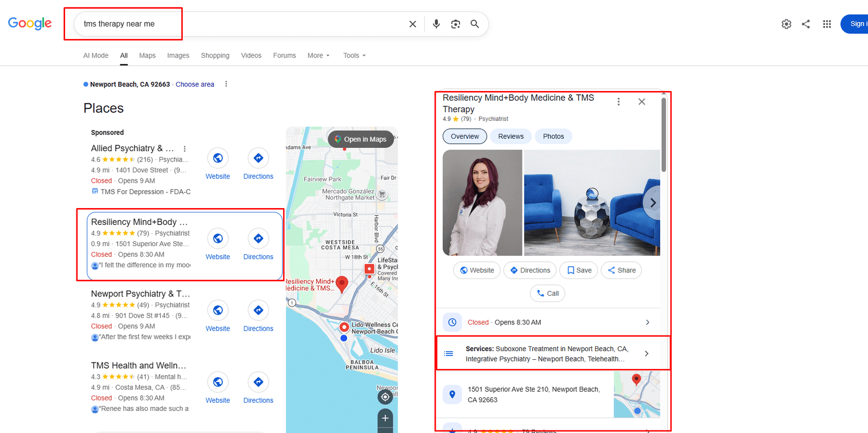Expand the More search filters dropdown
868x433 pixels.
318,55
